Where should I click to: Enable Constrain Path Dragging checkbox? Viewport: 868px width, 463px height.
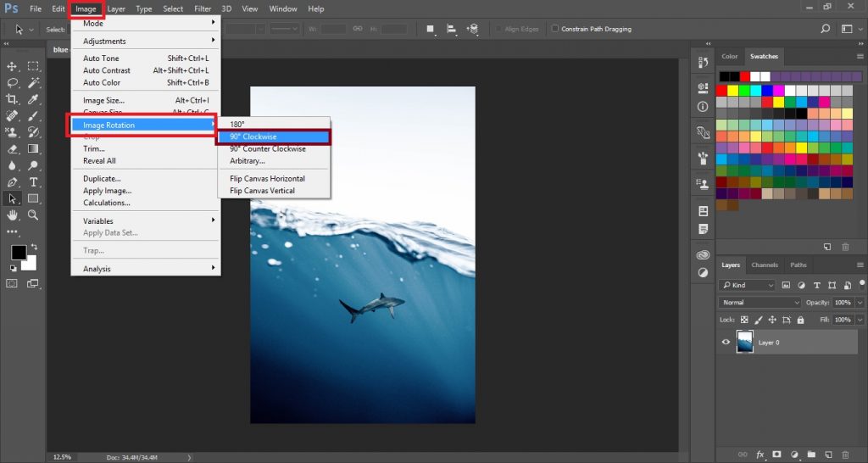point(554,29)
